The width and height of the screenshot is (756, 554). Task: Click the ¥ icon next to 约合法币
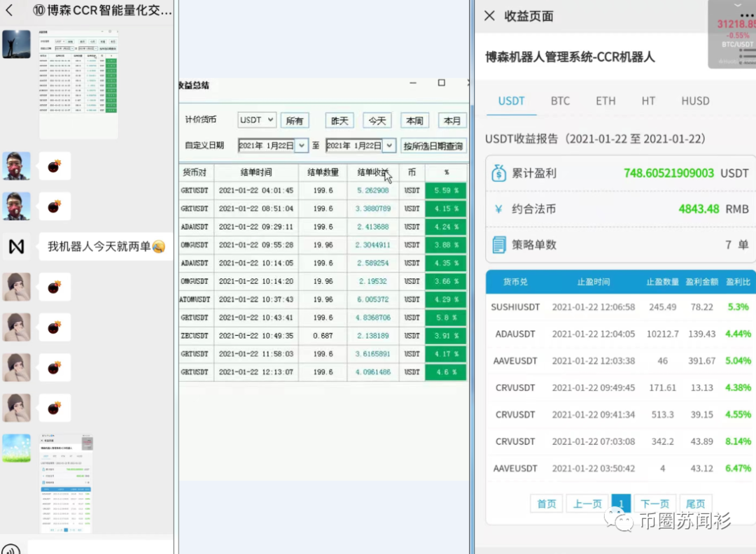tap(500, 208)
